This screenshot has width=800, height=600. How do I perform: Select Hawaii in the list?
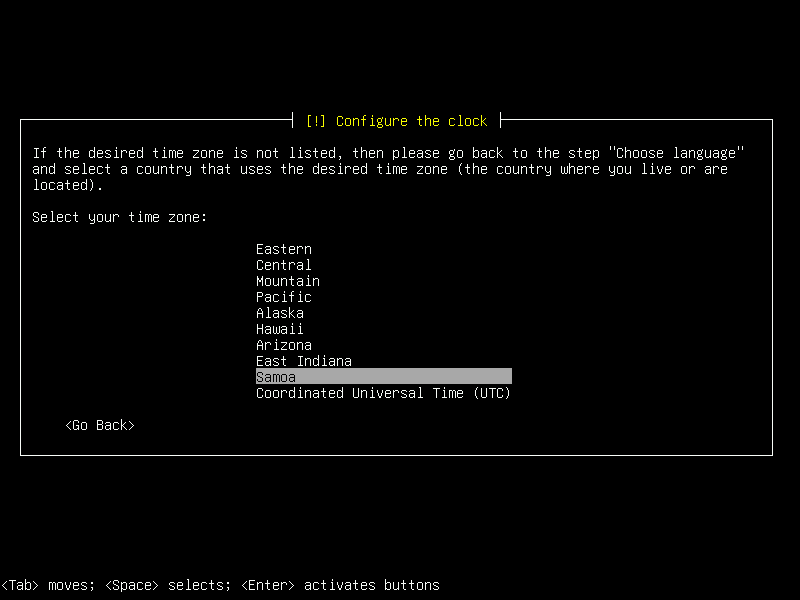(x=280, y=329)
